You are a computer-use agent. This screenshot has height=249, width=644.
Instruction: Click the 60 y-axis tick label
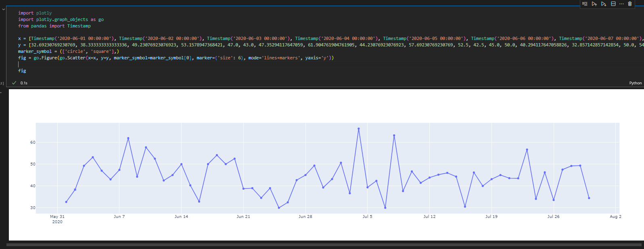pos(33,142)
